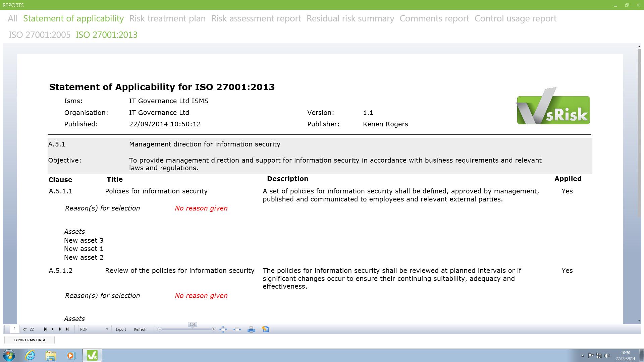Click 'New asset 3' entry
The image size is (644, 362).
coord(84,241)
